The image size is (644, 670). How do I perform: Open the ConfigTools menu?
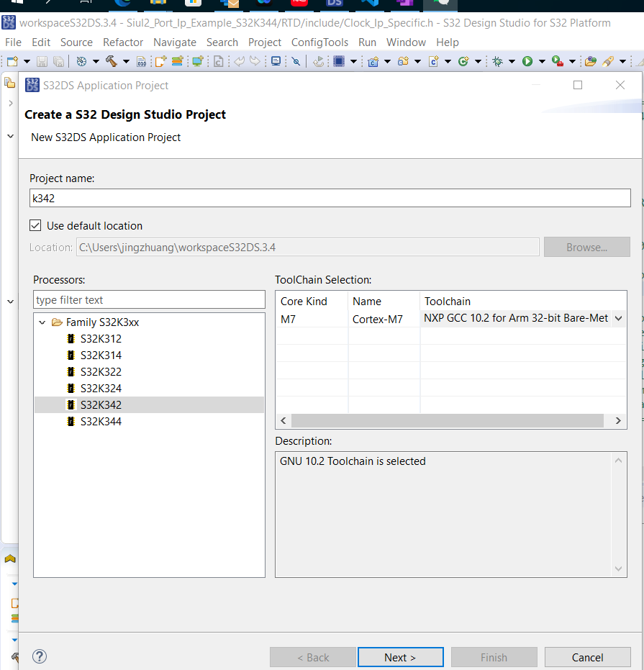[319, 42]
